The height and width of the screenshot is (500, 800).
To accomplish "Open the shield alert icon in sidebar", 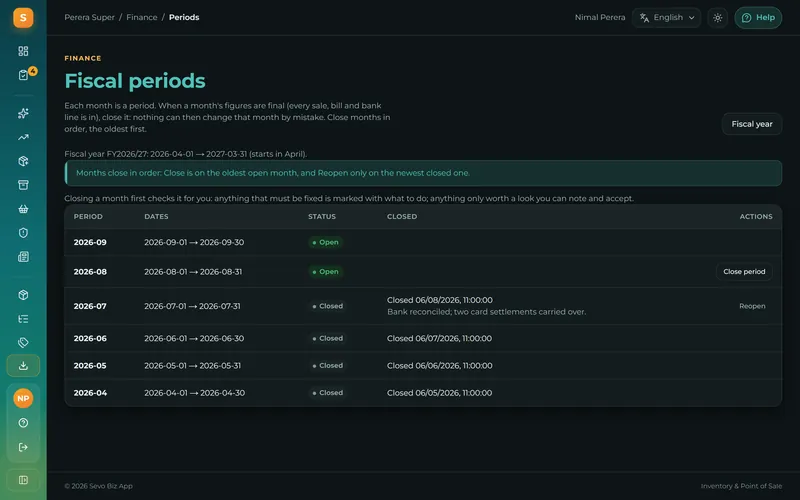I will pyautogui.click(x=23, y=233).
